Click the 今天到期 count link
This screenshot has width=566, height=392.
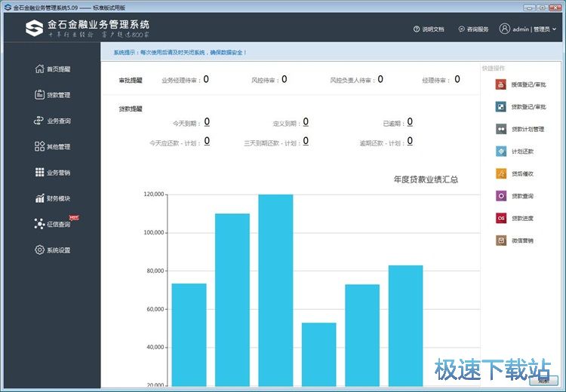click(207, 122)
